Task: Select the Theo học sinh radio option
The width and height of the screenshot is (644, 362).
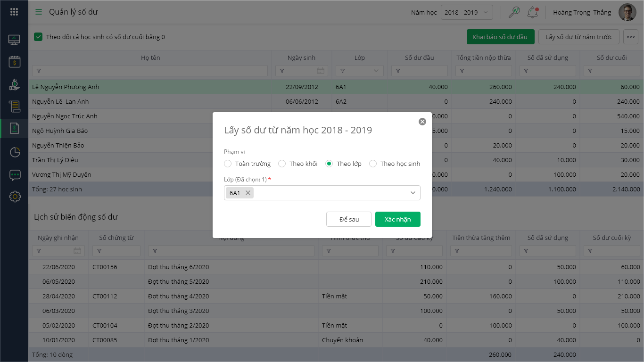Action: click(373, 164)
